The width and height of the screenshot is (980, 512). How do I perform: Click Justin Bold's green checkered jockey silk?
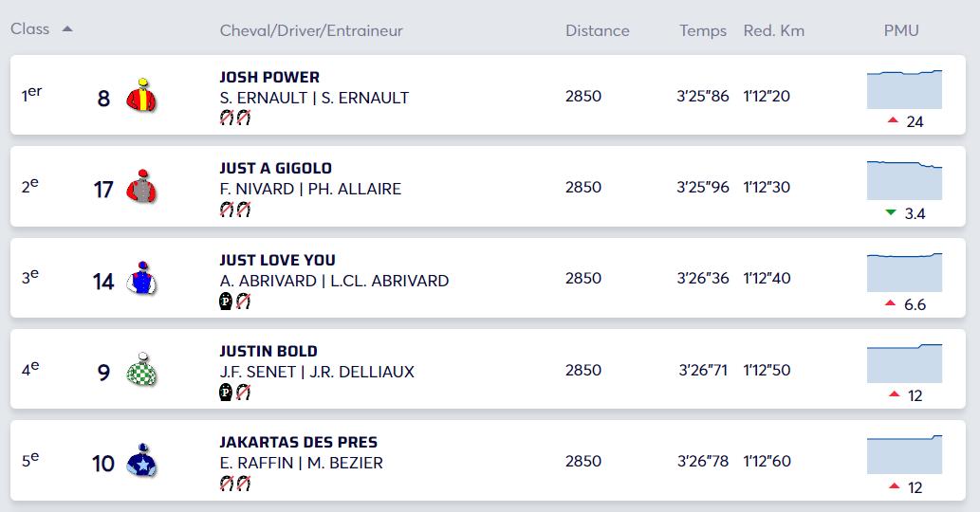tap(141, 370)
